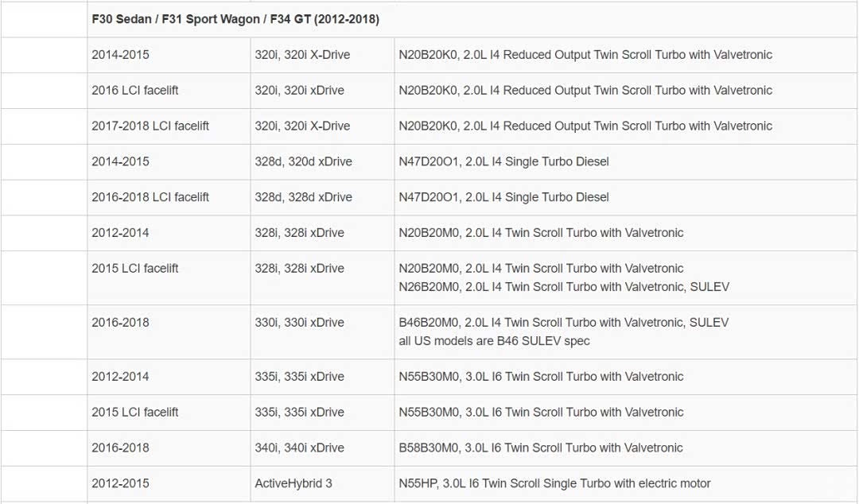Click the 2017-2018 LCI facelift year cell
The image size is (859, 504).
[150, 126]
